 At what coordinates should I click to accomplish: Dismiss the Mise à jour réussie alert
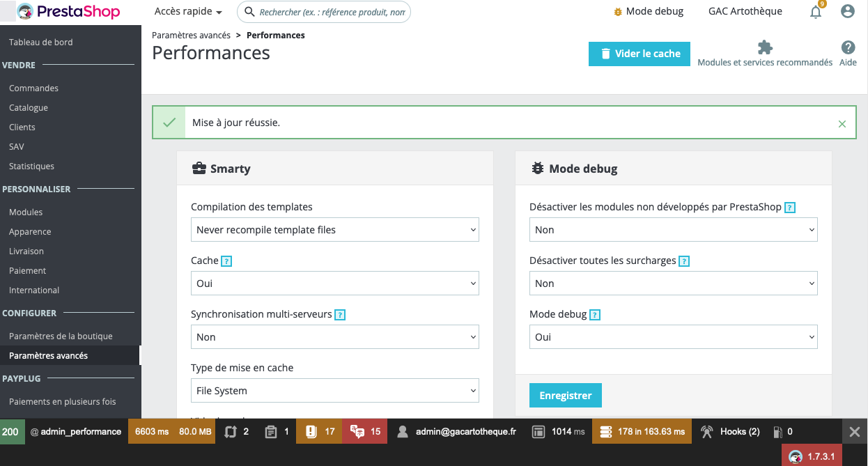coord(842,123)
